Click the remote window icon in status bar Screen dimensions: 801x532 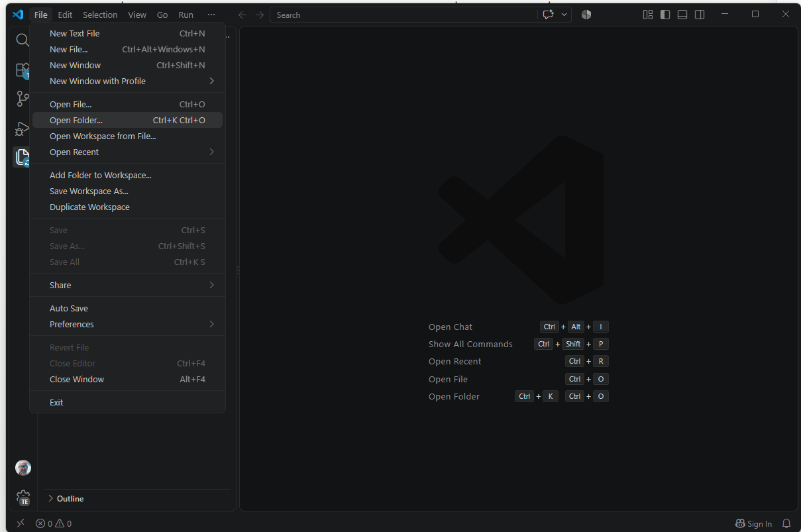[x=20, y=523]
